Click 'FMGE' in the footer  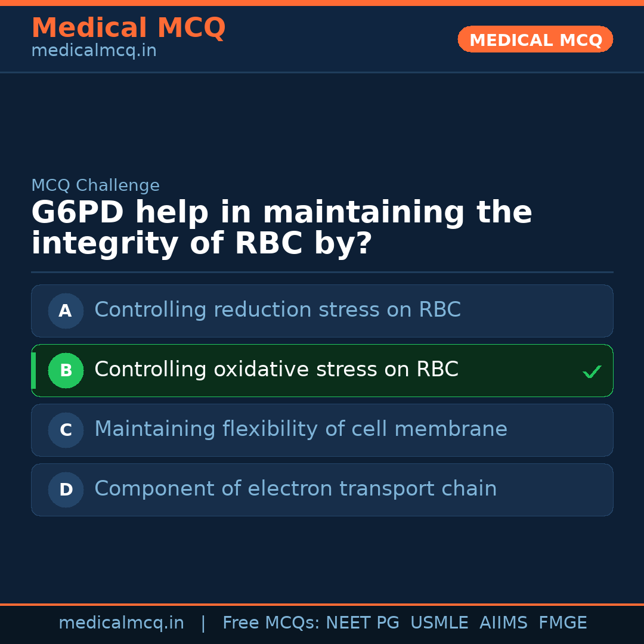click(x=562, y=623)
